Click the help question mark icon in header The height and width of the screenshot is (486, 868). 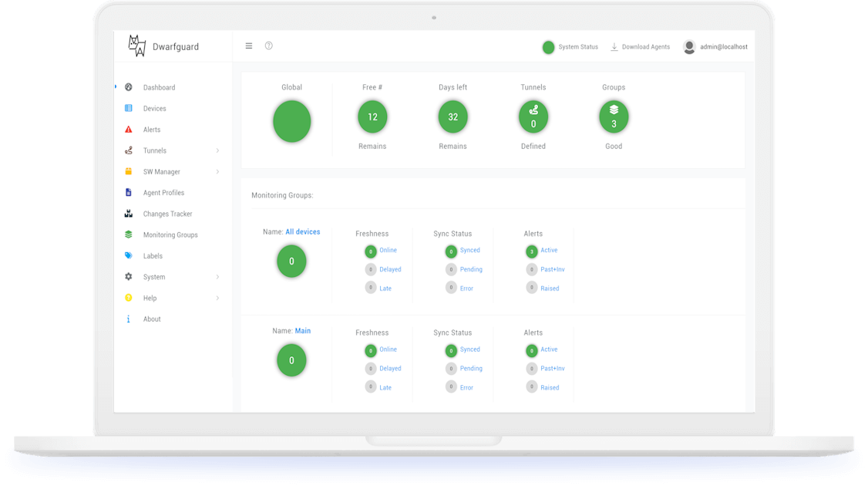pyautogui.click(x=269, y=46)
